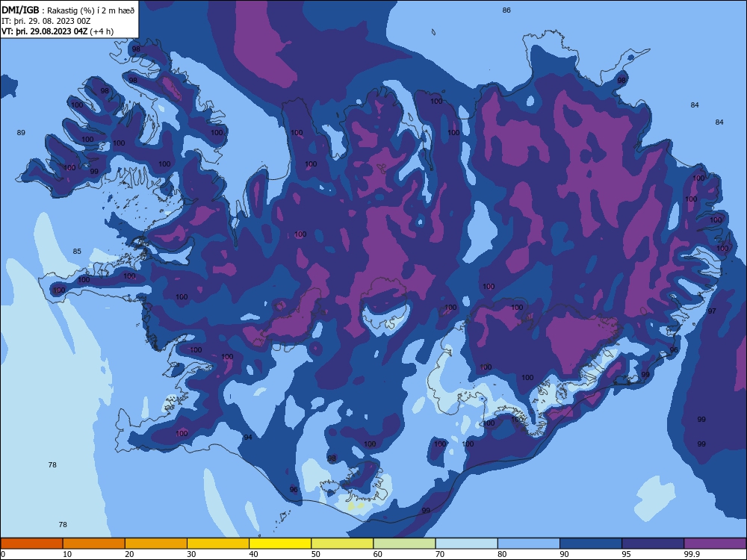This screenshot has width=747, height=560.
Task: Click the "85" humidity value on the map
Action: point(77,251)
